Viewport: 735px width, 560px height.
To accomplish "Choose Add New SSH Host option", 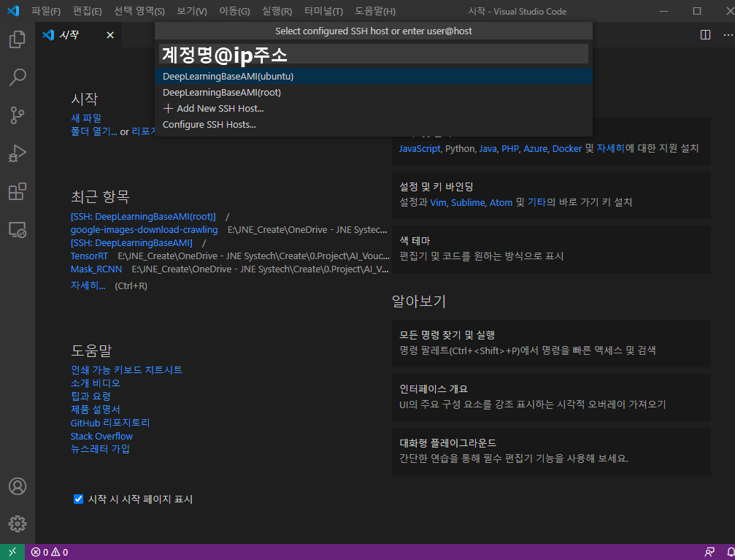I will [x=374, y=108].
